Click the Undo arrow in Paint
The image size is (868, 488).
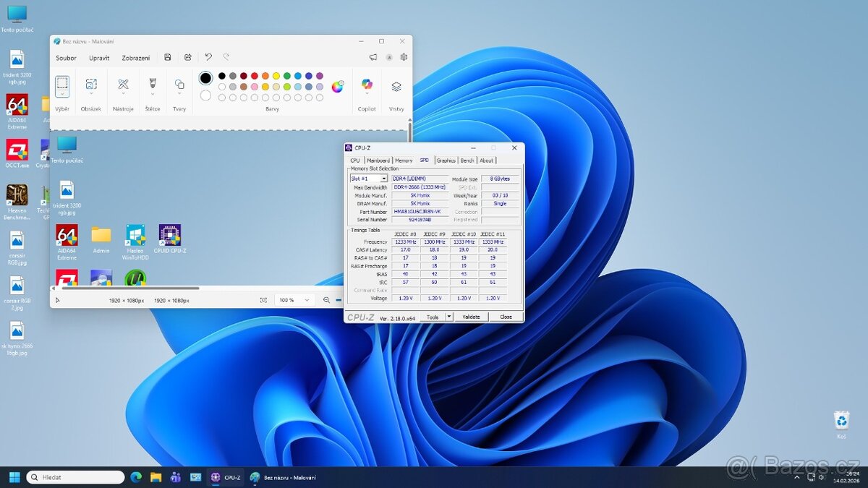[x=208, y=57]
